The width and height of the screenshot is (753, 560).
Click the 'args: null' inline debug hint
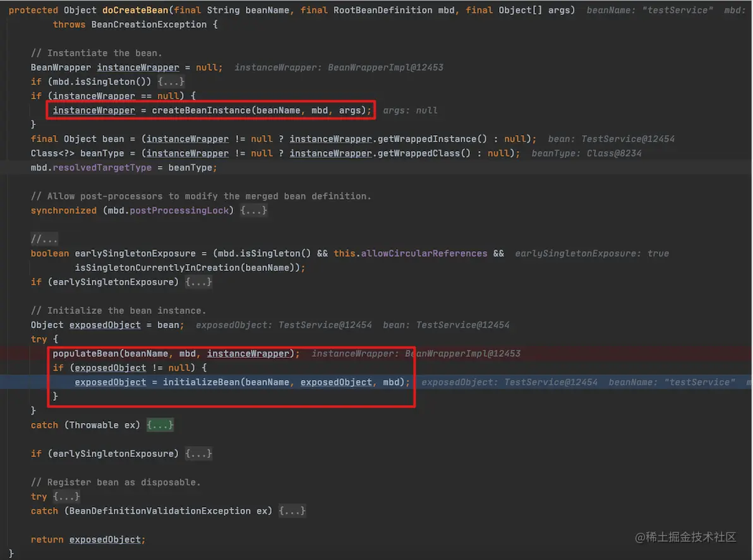pos(410,110)
